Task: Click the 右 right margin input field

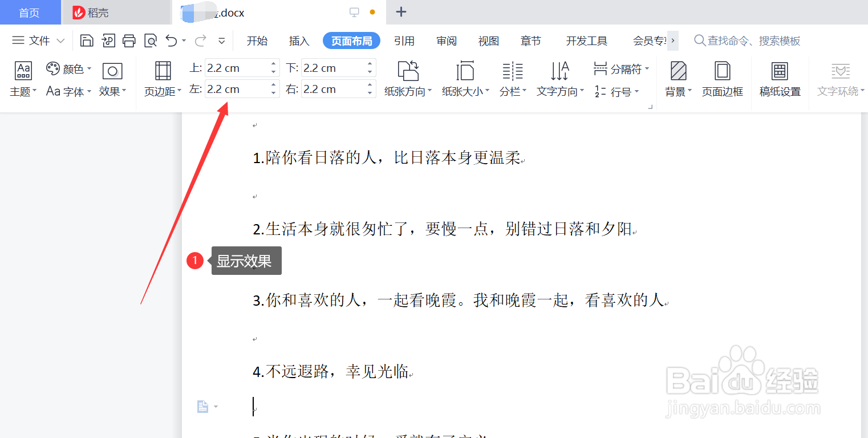Action: (333, 89)
